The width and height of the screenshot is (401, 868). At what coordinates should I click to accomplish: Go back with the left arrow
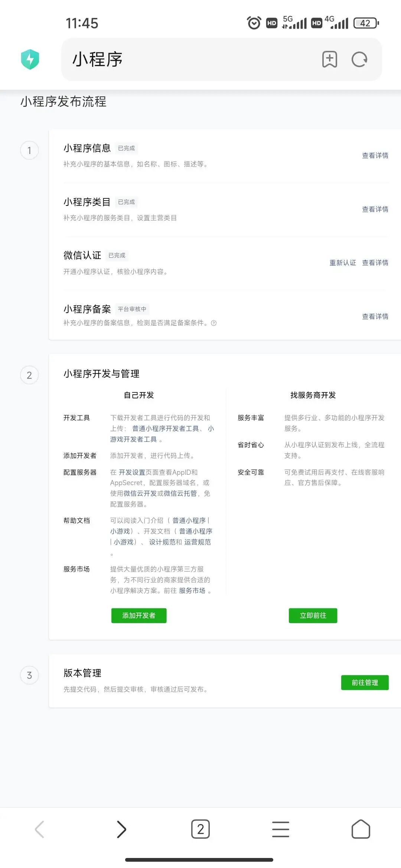(x=39, y=829)
